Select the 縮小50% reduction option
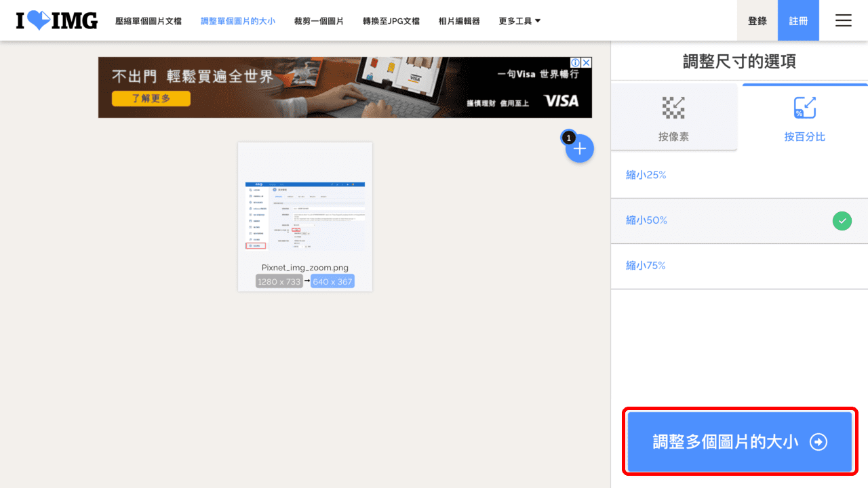 click(x=646, y=220)
